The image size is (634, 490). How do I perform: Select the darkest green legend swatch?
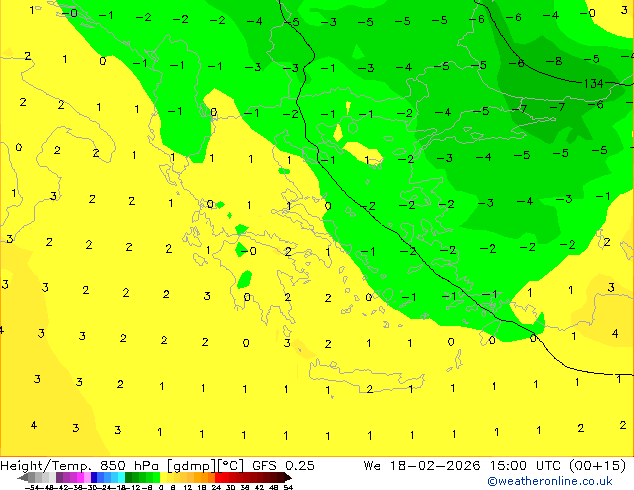(128, 477)
